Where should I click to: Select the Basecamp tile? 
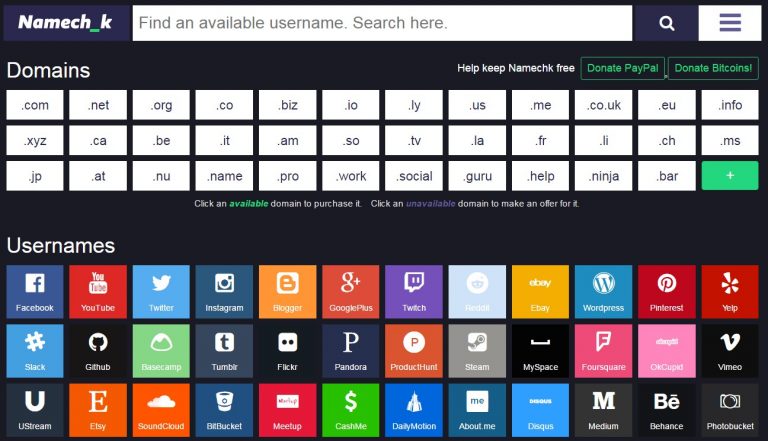161,351
